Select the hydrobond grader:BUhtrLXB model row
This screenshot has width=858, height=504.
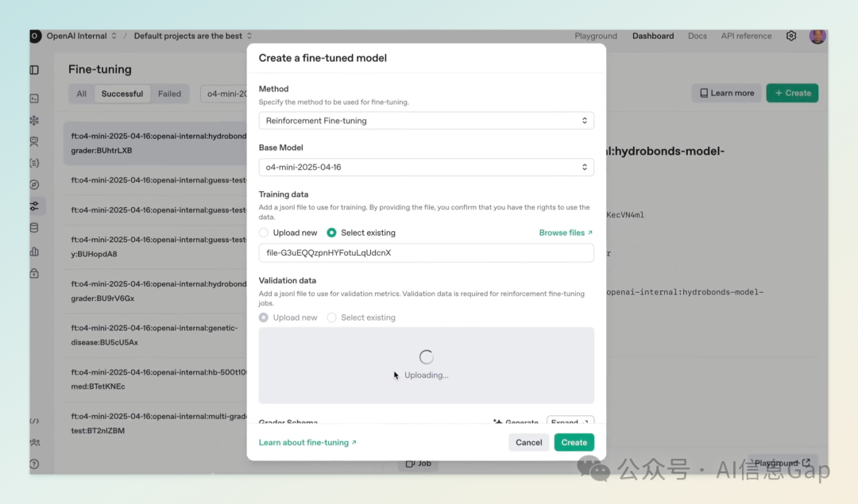pos(156,143)
